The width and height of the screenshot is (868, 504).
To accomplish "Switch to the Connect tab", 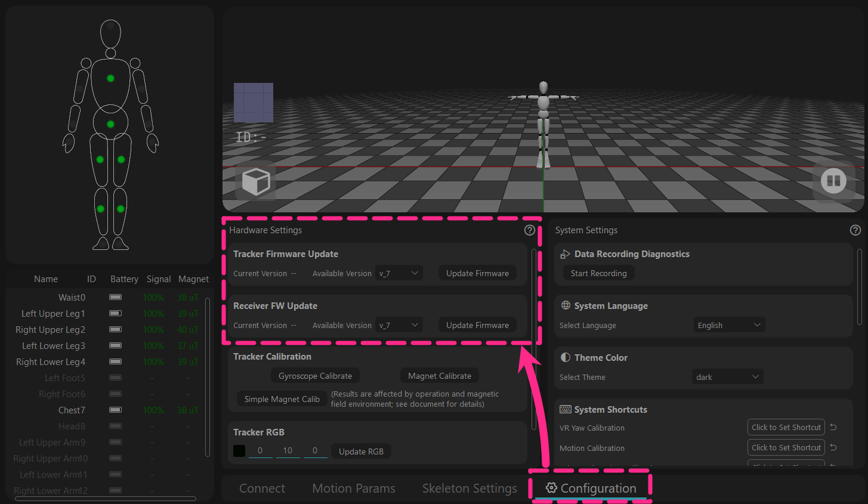I will pos(262,488).
